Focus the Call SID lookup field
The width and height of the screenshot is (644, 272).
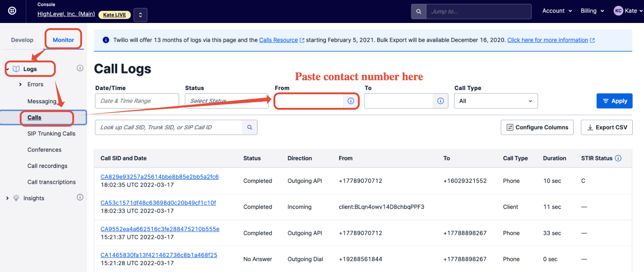[x=169, y=127]
